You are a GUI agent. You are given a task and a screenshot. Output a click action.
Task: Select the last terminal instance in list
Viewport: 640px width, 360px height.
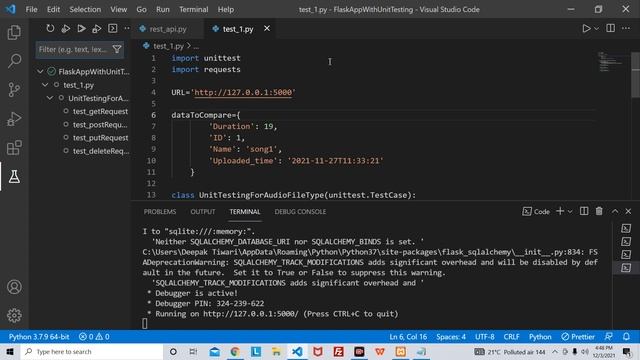pos(626,268)
